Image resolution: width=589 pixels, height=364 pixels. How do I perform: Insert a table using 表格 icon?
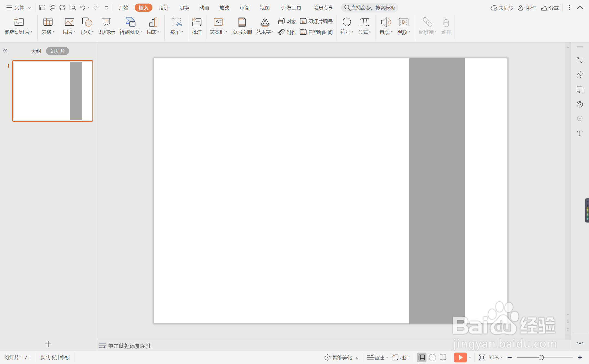point(48,22)
